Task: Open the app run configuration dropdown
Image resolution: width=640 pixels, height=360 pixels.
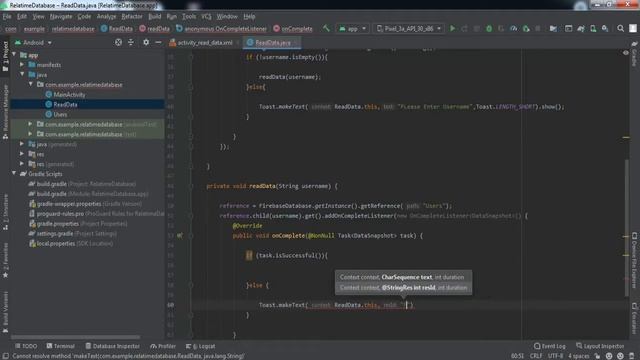Action: click(x=352, y=29)
